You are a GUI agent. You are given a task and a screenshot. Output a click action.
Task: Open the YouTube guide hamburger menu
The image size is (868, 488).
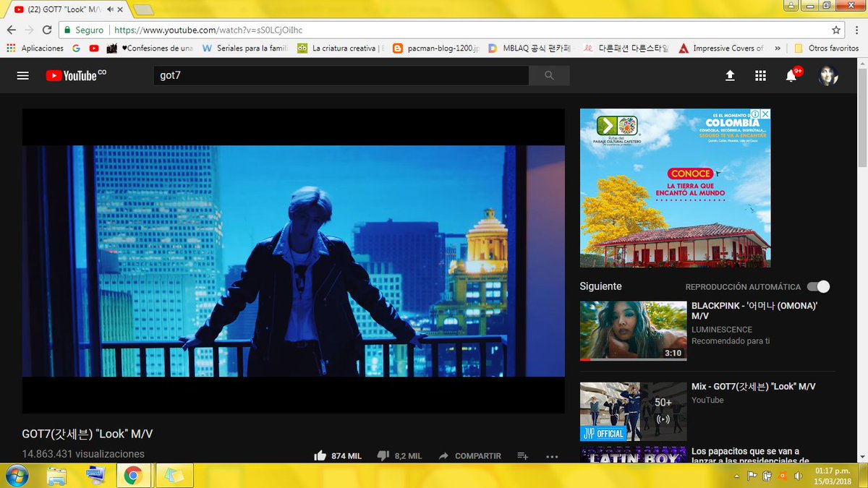coord(23,75)
